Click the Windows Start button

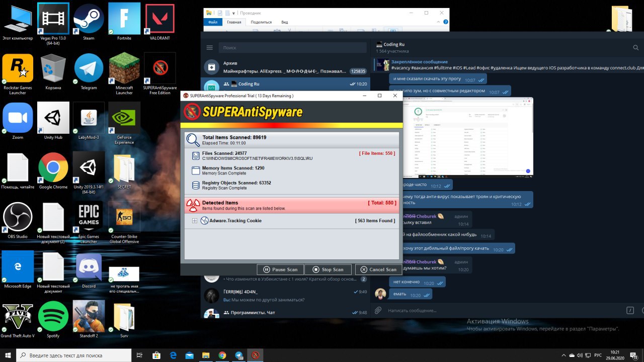[8, 355]
